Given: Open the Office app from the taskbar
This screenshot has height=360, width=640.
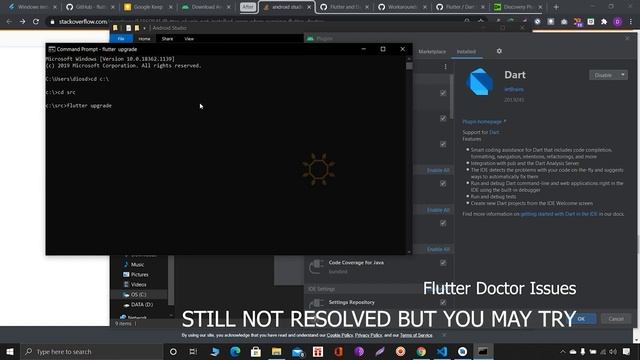Looking at the screenshot, I should (x=338, y=351).
